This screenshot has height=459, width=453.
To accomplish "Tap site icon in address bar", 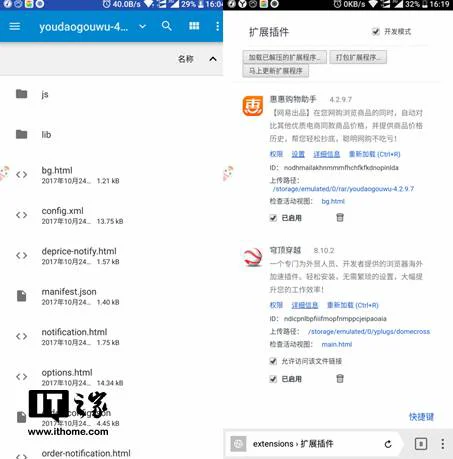I will 238,444.
